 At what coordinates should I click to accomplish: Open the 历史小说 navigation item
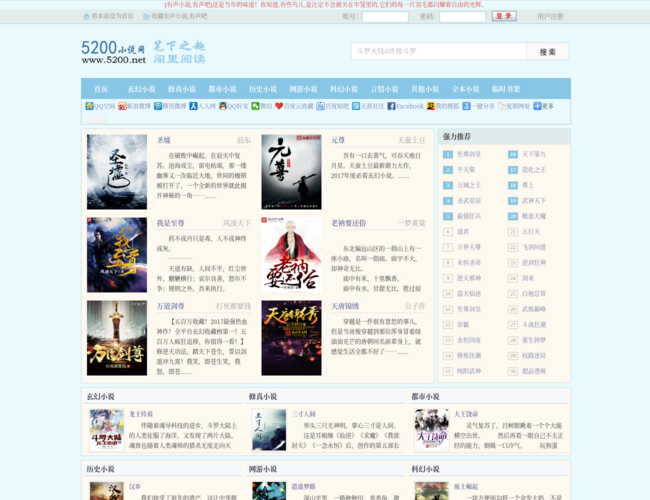click(263, 89)
